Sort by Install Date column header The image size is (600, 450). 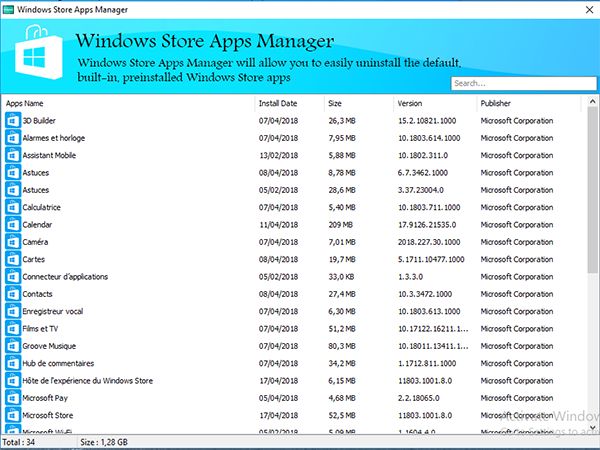point(278,103)
